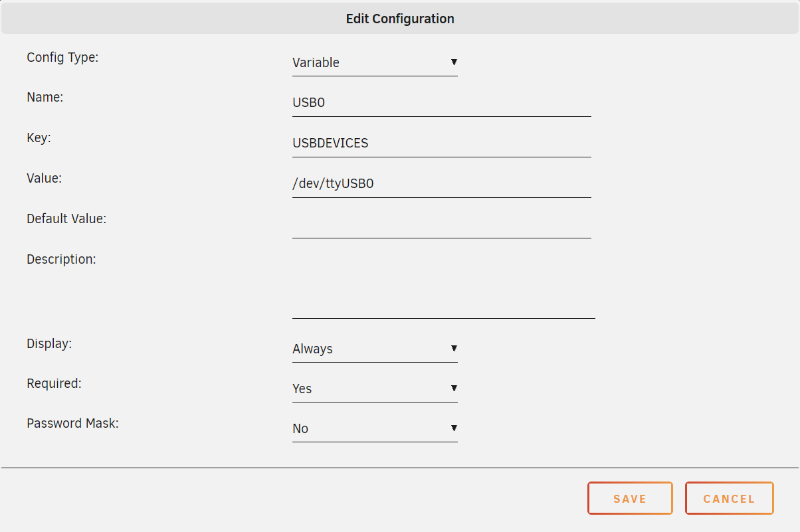Cancel editing the configuration
Screen dimensions: 800x532
click(730, 498)
